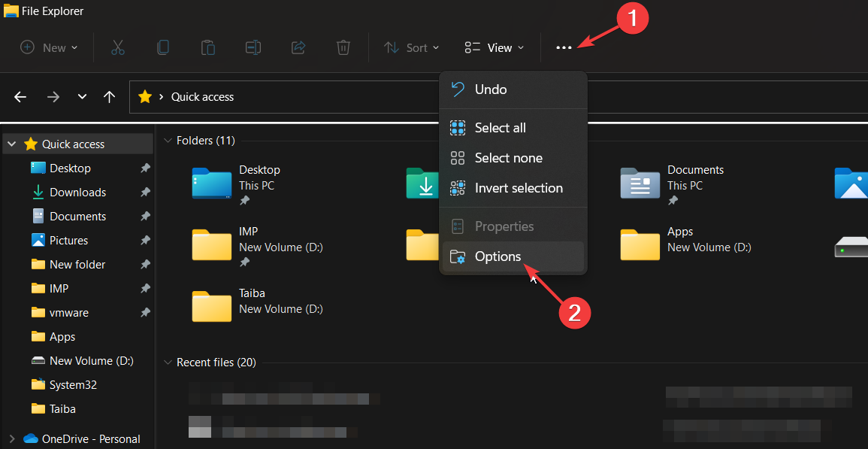Open the View dropdown
This screenshot has height=449, width=868.
pos(492,47)
